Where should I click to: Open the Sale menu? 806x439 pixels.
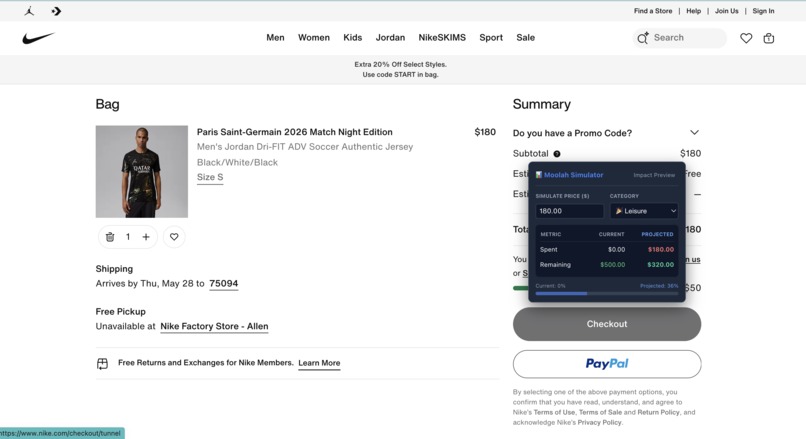(x=525, y=38)
